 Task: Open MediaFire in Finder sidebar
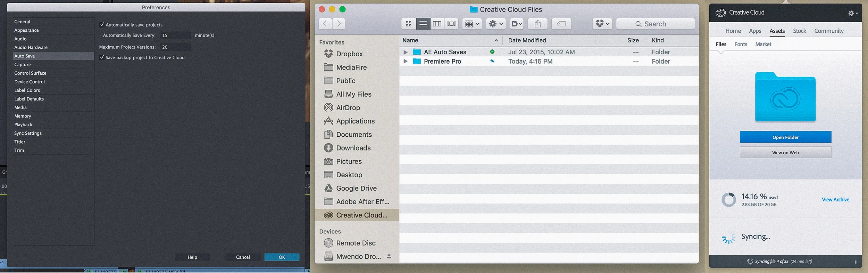click(x=357, y=67)
